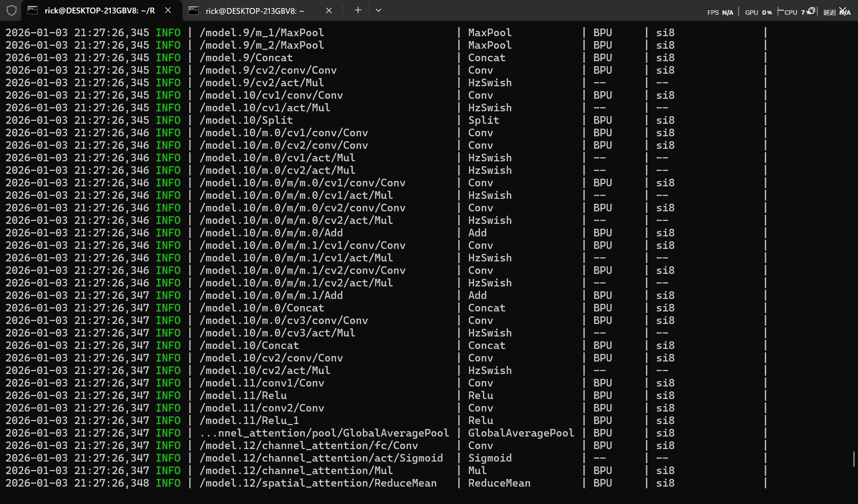Screen dimensions: 858x504
Task: Open a new terminal tab with plus
Action: click(x=357, y=10)
